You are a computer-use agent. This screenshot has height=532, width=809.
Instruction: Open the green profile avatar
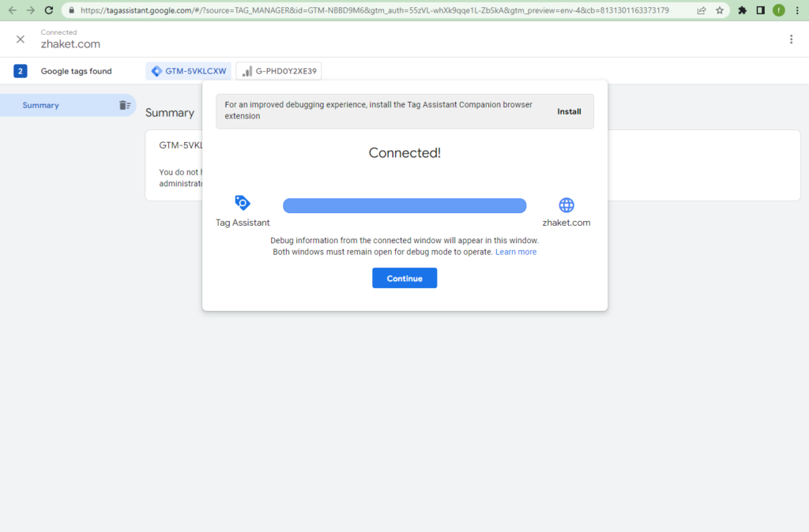pos(778,10)
